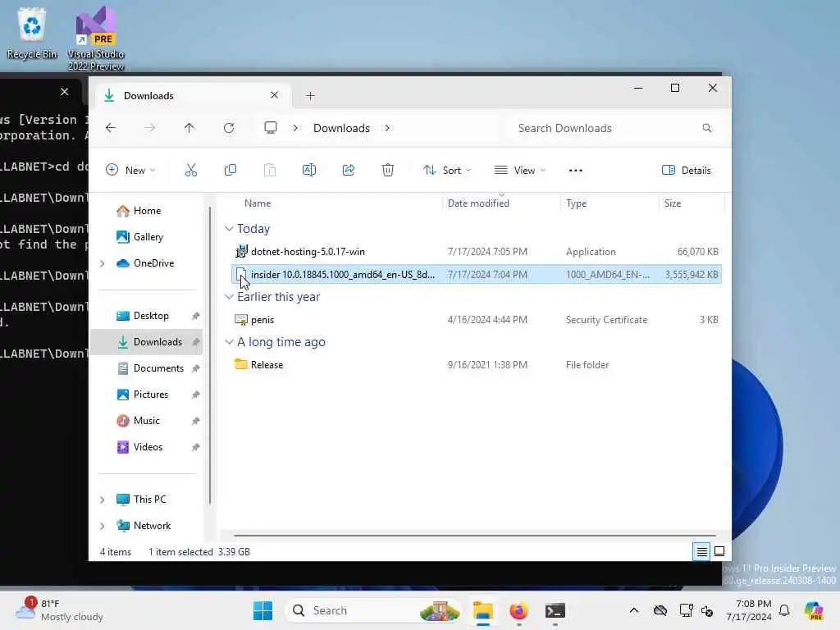Click chevron after Downloads in address bar

[x=387, y=128]
